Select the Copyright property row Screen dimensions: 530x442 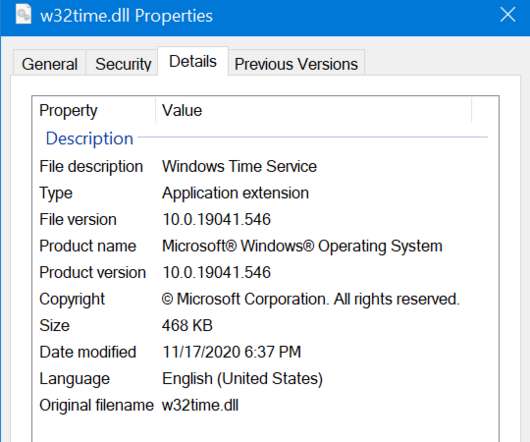[265, 299]
